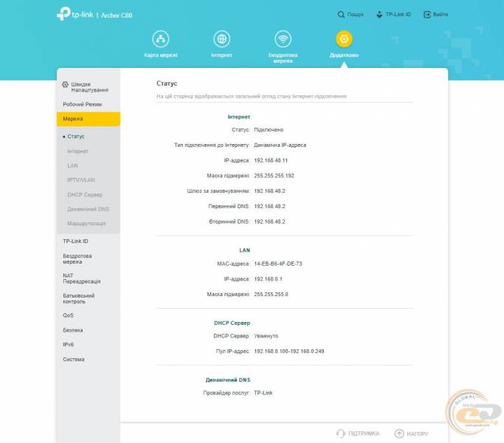Screen dimensions: 504x443
Task: Click status value Підключено
Action: pyautogui.click(x=269, y=130)
